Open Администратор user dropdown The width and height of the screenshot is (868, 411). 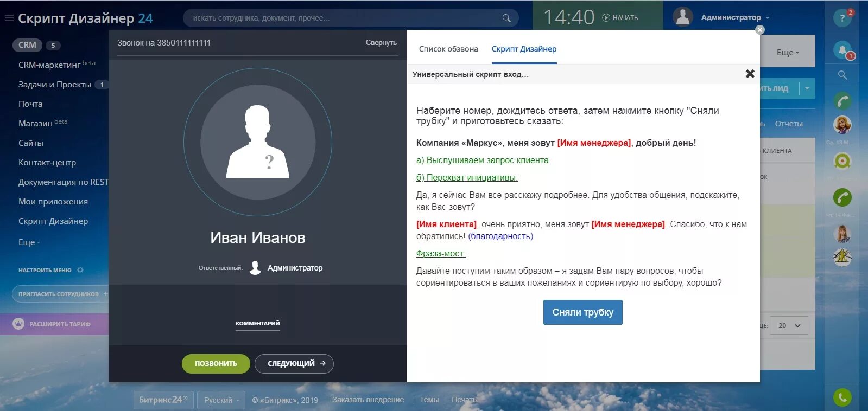[x=736, y=18]
